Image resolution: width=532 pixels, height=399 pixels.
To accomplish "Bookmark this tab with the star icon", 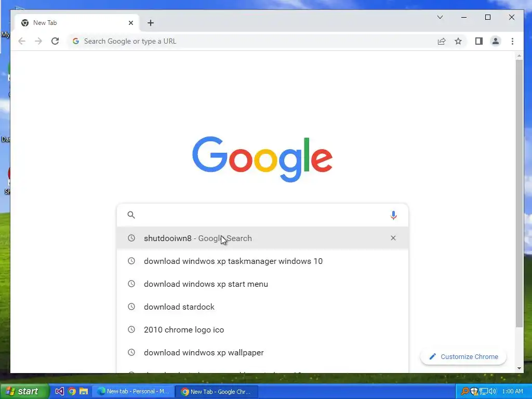I will [x=458, y=41].
